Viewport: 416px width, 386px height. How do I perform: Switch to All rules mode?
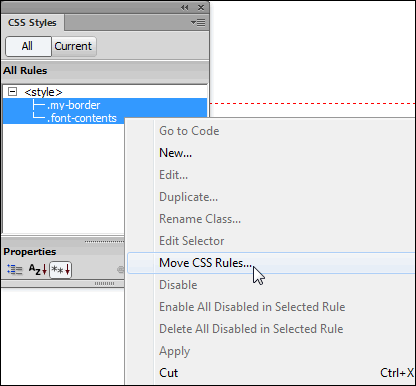point(28,46)
